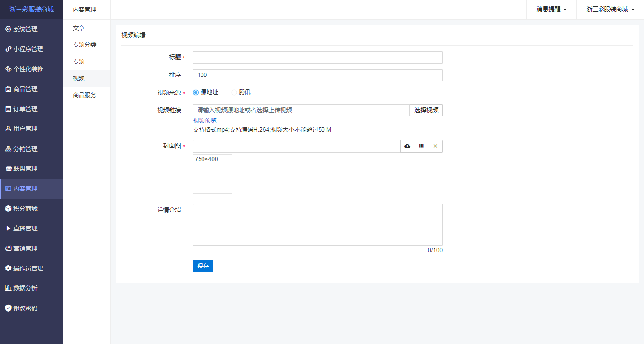Go to 积分商城 menu label
This screenshot has height=344, width=644.
25,209
